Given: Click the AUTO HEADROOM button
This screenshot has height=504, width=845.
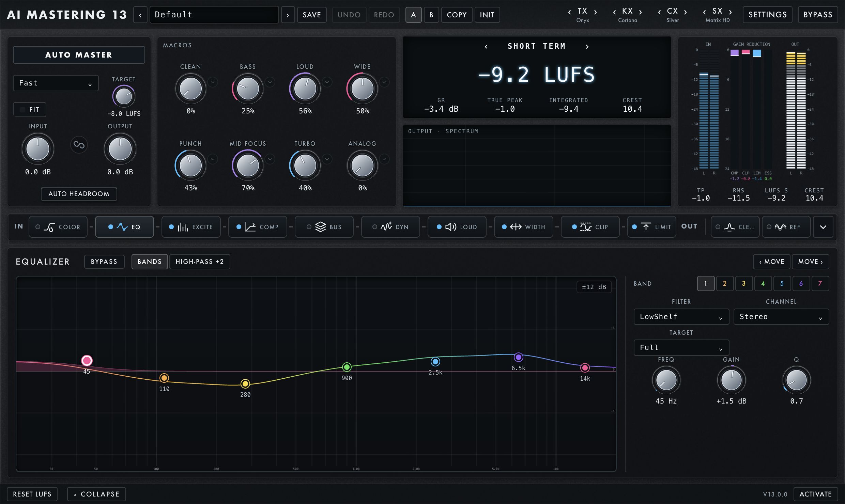Looking at the screenshot, I should coord(79,194).
